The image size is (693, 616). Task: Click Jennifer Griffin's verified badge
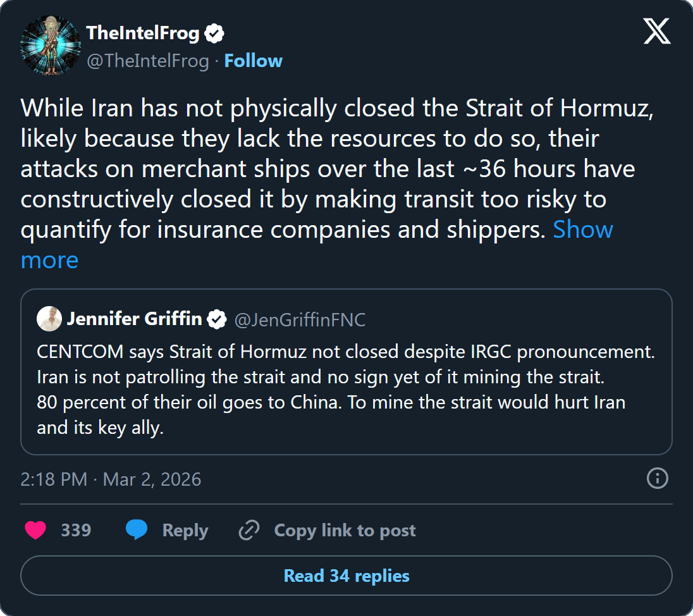[x=217, y=319]
